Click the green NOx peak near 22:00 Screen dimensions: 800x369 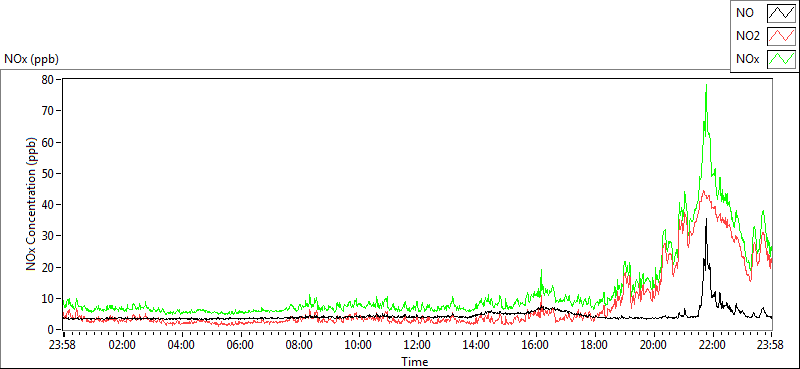pos(706,86)
